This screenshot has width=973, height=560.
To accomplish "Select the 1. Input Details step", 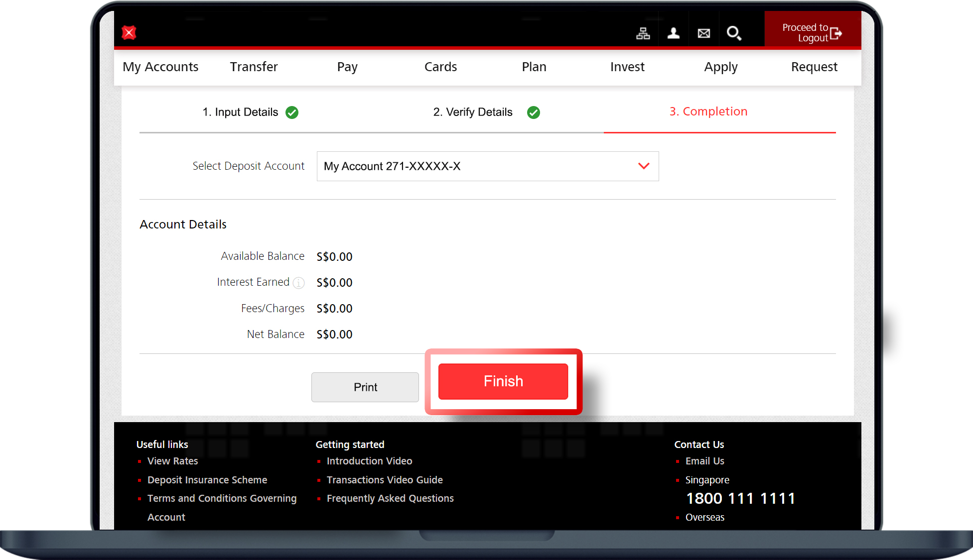I will [240, 112].
